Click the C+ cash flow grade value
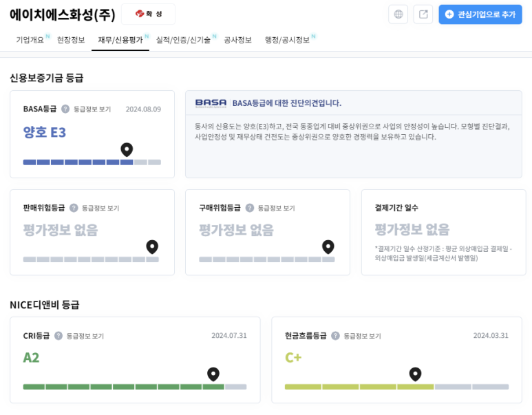The image size is (532, 415). [x=293, y=358]
